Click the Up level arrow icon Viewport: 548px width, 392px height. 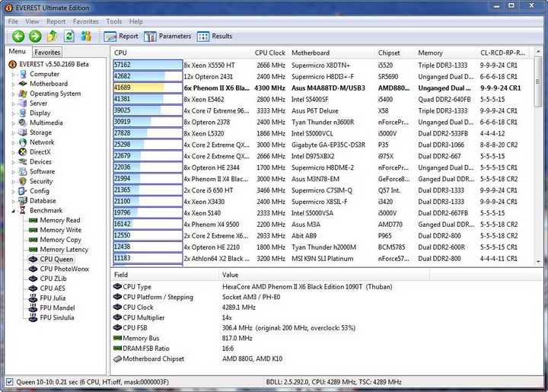tap(52, 36)
